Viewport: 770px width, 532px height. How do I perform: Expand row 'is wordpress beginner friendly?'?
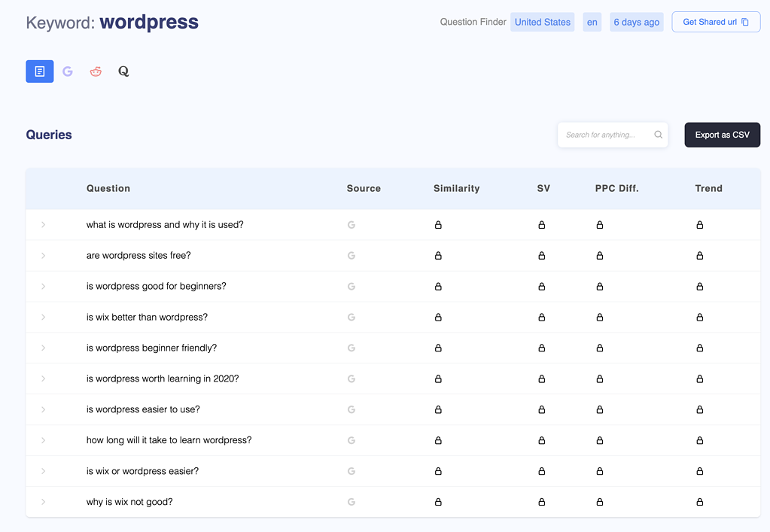[x=43, y=348]
